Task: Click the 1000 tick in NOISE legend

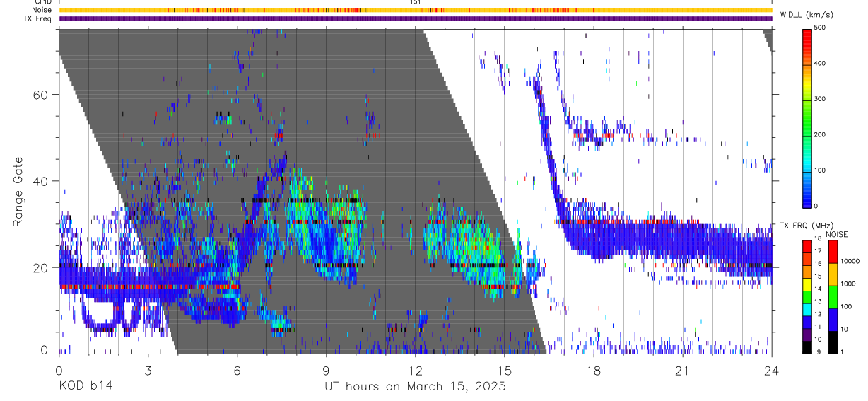Action: pyautogui.click(x=848, y=284)
